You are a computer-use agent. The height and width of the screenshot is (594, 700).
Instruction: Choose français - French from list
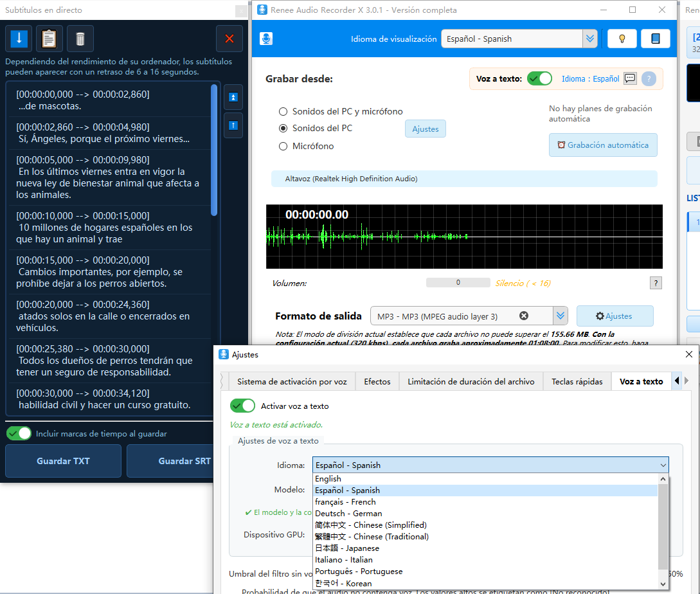click(485, 501)
